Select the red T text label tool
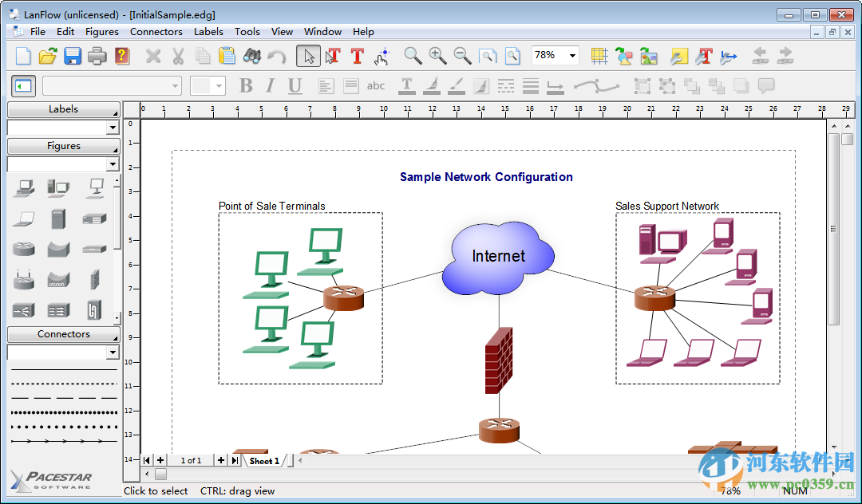The height and width of the screenshot is (504, 862). pyautogui.click(x=358, y=56)
